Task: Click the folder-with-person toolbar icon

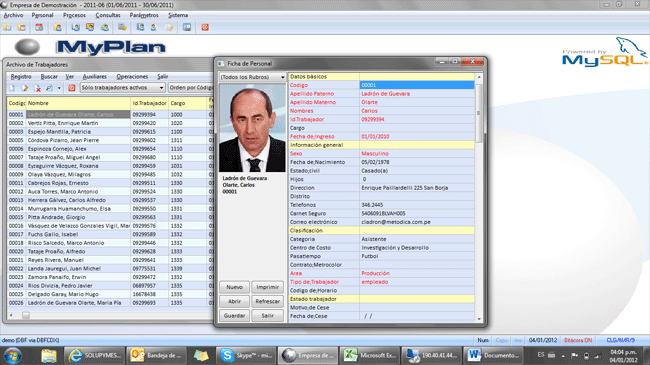Action: (x=58, y=27)
